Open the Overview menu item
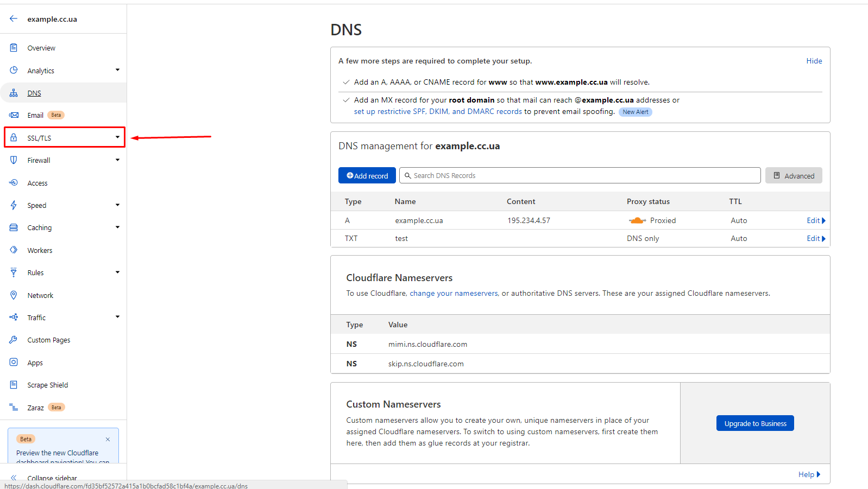The height and width of the screenshot is (489, 868). point(41,48)
